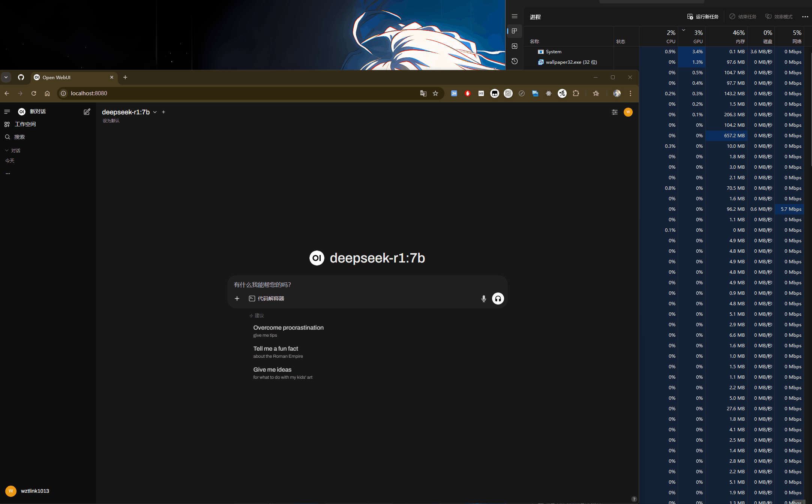The height and width of the screenshot is (504, 812).
Task: Open the Workspace menu item
Action: (25, 124)
